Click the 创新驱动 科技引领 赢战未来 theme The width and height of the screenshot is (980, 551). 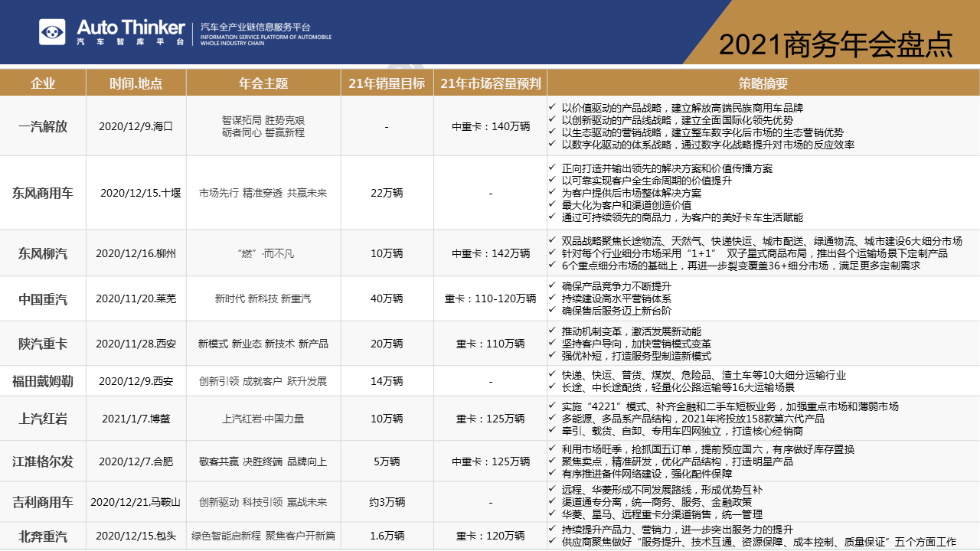point(263,502)
